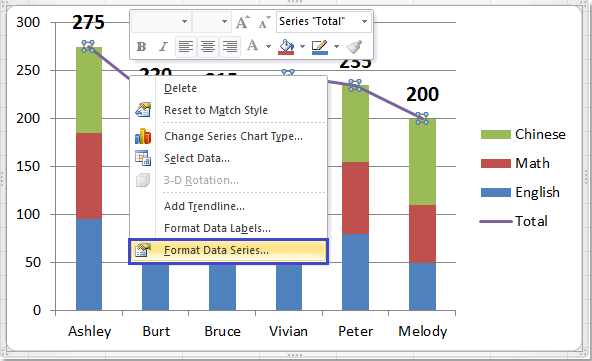Click the Vivian axis label
The width and height of the screenshot is (592, 361).
click(288, 332)
